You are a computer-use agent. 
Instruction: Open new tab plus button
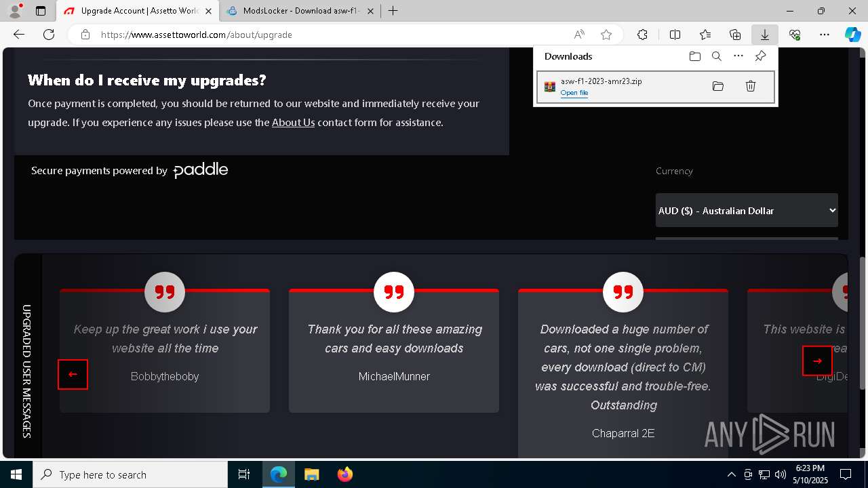pos(393,11)
